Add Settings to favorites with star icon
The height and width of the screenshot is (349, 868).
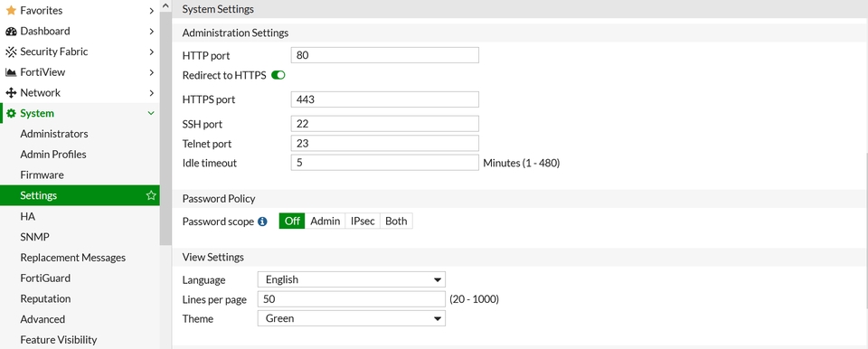151,195
